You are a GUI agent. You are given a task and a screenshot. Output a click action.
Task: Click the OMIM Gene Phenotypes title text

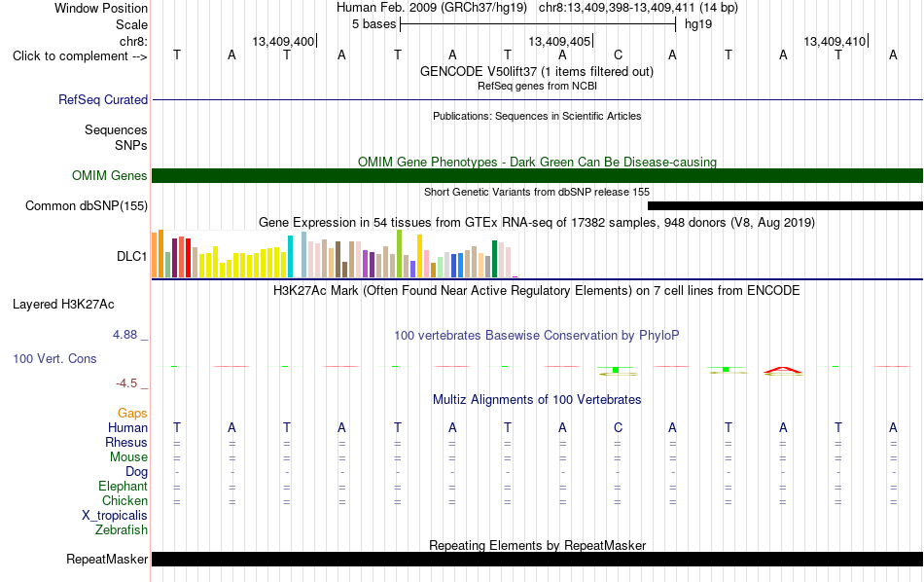(x=537, y=162)
